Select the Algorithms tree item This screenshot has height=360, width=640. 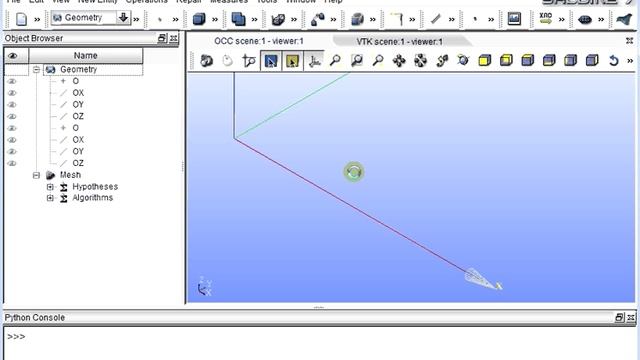tap(93, 198)
